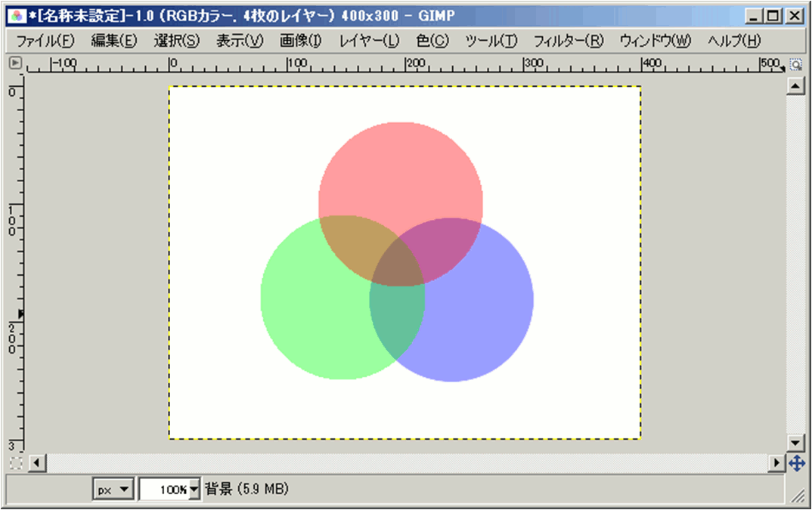The image size is (812, 510).
Task: Click the vertical scrollbar up arrow
Action: pyautogui.click(x=795, y=87)
